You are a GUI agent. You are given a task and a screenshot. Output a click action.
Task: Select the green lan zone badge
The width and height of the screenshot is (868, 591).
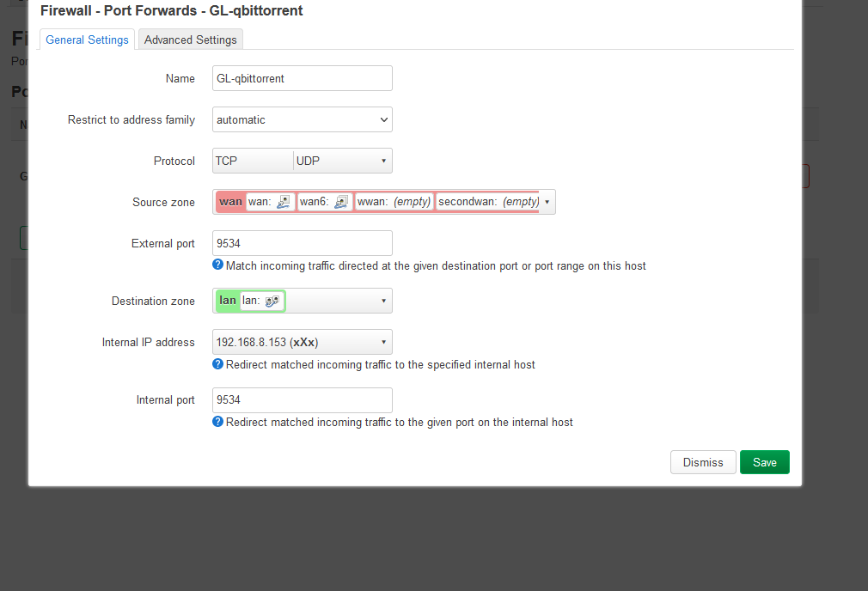coord(227,301)
